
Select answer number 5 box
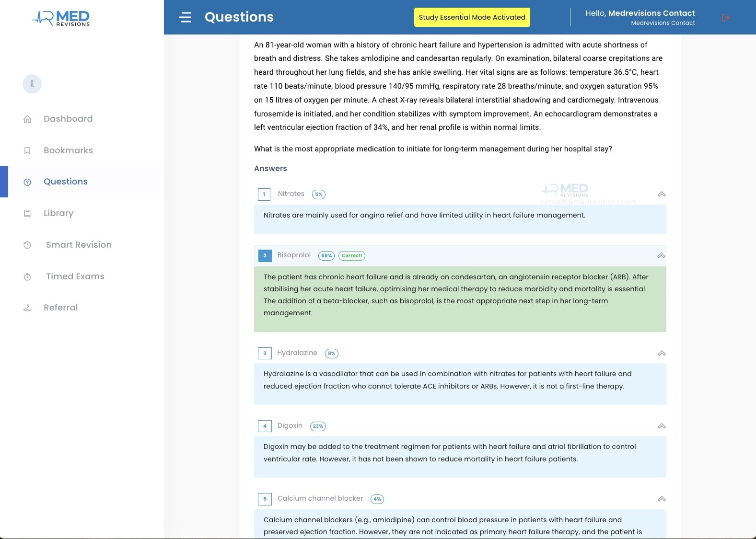tap(265, 499)
